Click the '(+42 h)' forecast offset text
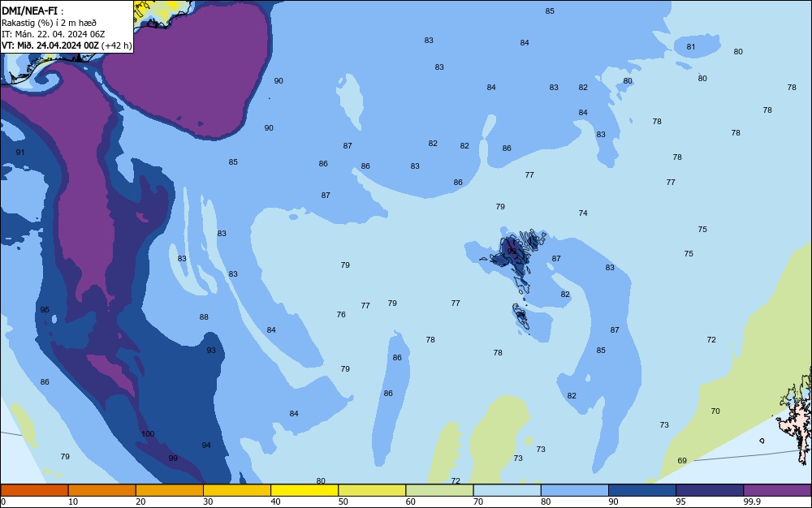812x508 pixels. [116, 45]
